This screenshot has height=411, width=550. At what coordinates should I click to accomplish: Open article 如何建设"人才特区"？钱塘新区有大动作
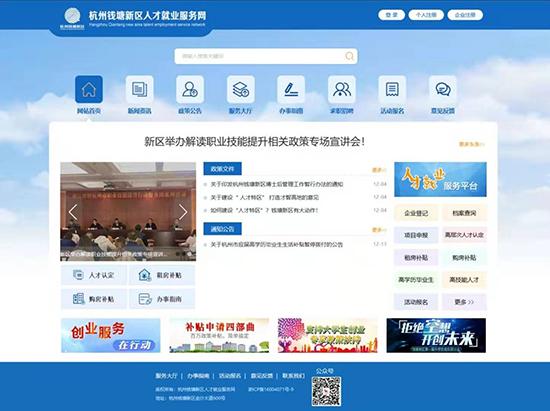pyautogui.click(x=264, y=210)
